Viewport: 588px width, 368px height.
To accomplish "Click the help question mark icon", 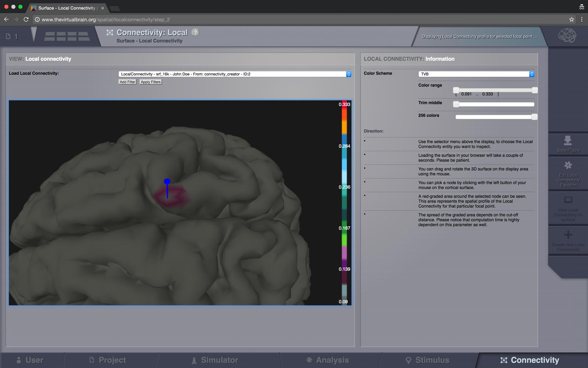I will tap(195, 32).
